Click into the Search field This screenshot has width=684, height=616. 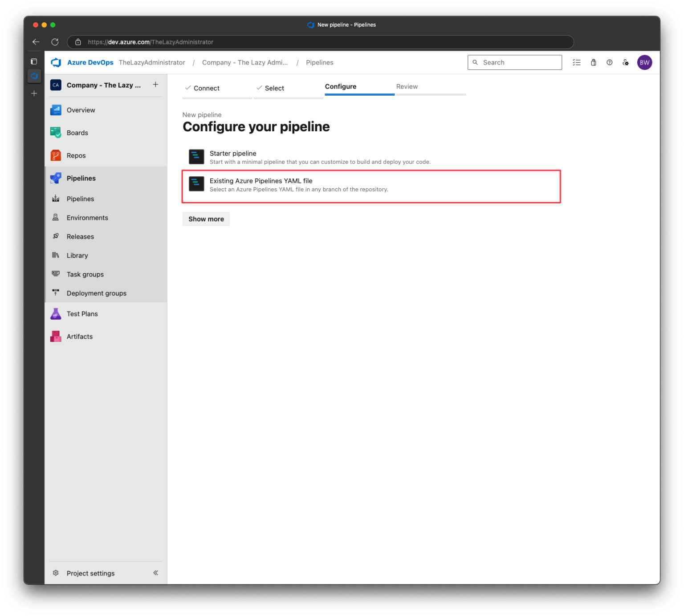(x=515, y=63)
